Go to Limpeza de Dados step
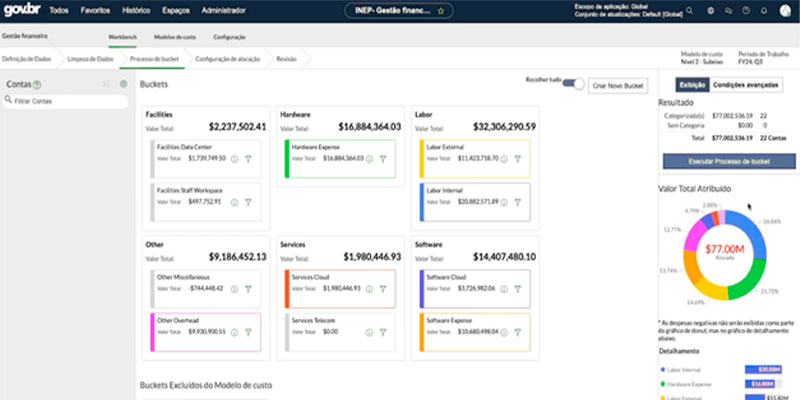This screenshot has width=800, height=400. 90,59
